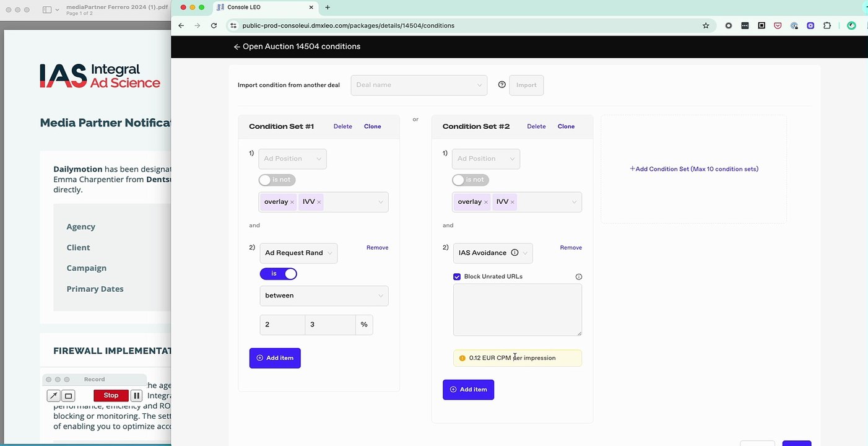The width and height of the screenshot is (868, 446).
Task: Open the Pocket extension icon
Action: 778,25
